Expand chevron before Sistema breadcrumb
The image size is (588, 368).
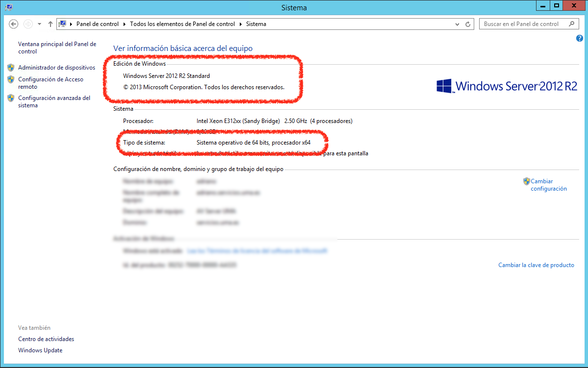[x=241, y=24]
